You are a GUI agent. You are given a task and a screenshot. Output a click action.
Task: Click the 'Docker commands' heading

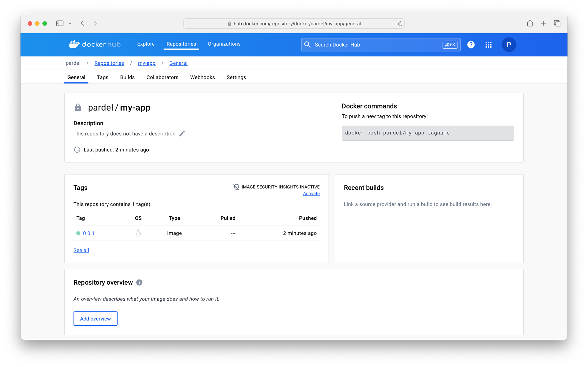[369, 106]
